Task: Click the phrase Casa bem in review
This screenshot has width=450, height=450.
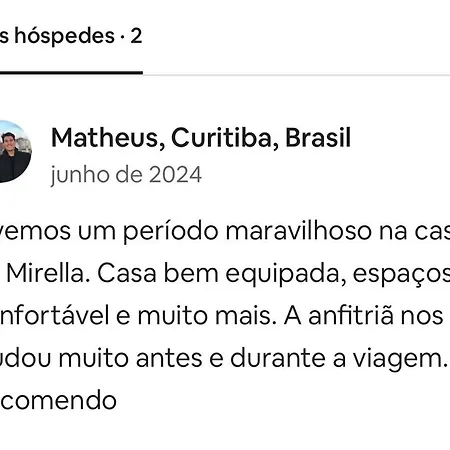Action: tap(157, 273)
